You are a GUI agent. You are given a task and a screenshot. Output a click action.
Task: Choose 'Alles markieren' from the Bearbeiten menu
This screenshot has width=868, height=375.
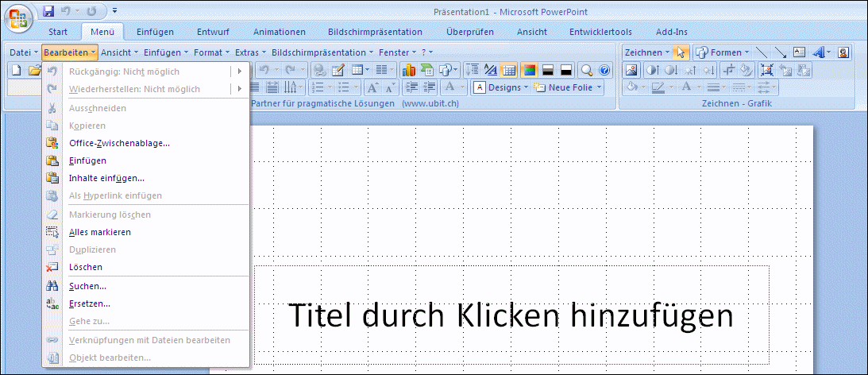tap(100, 232)
